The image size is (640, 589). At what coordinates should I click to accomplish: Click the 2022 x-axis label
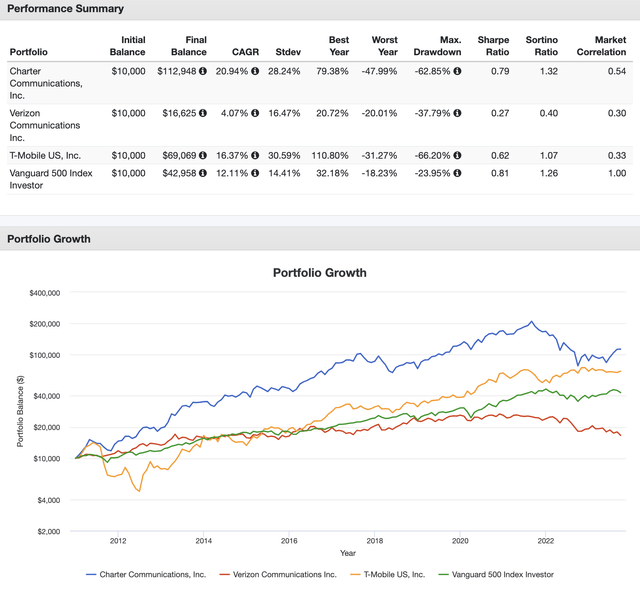546,541
